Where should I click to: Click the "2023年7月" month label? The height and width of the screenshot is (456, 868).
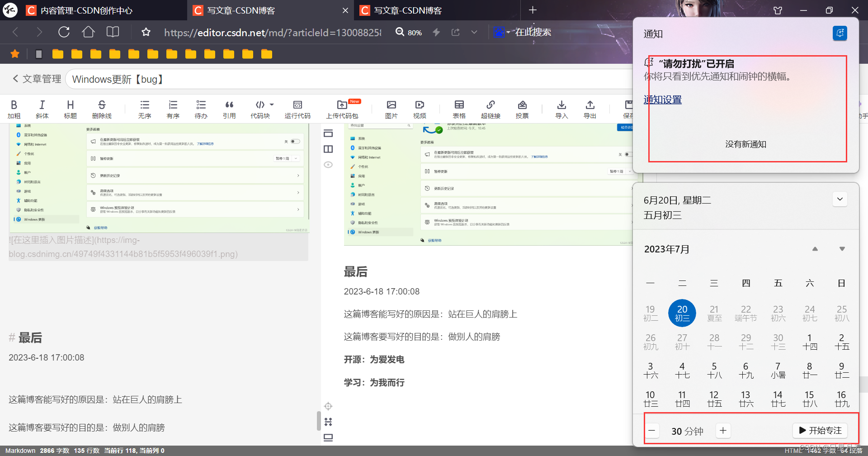pyautogui.click(x=667, y=249)
